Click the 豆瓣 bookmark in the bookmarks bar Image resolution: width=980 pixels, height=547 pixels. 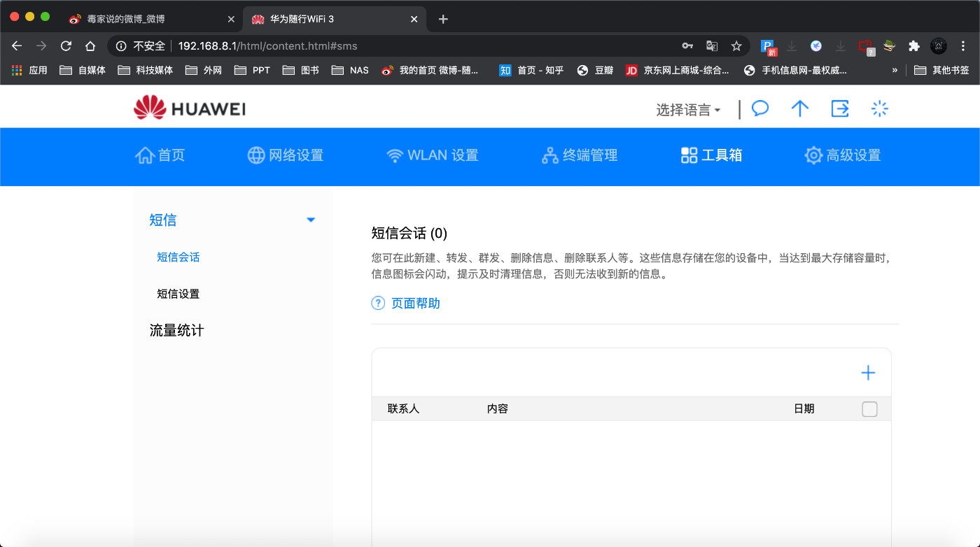[x=603, y=70]
